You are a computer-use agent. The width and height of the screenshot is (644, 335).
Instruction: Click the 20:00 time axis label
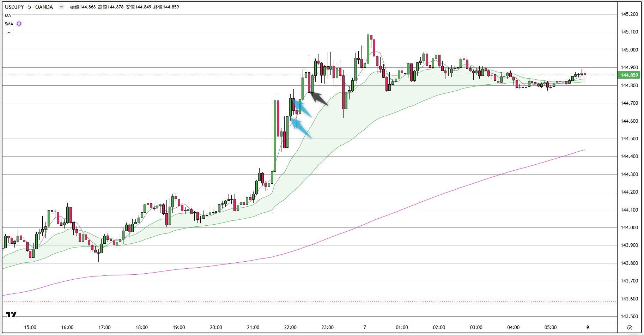tap(216, 327)
